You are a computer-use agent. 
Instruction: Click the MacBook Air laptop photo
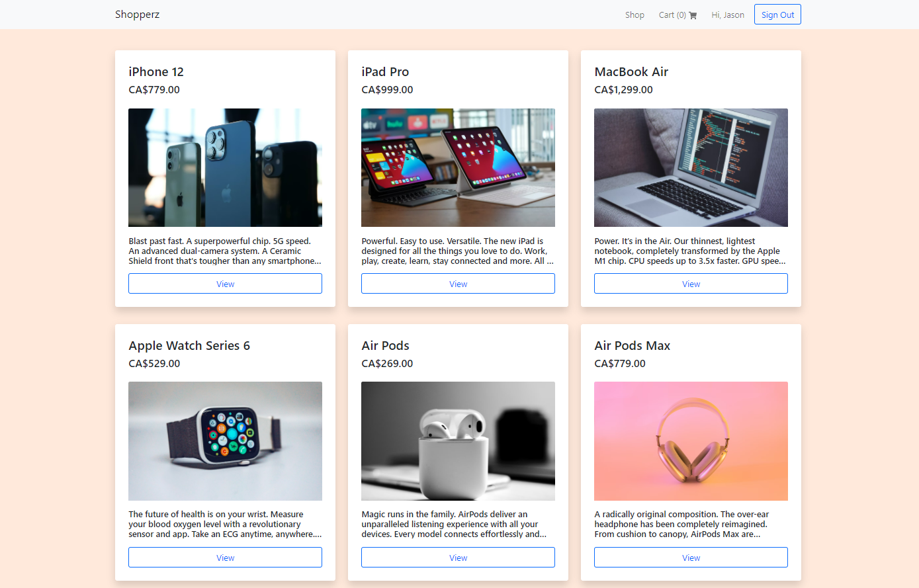pyautogui.click(x=691, y=167)
